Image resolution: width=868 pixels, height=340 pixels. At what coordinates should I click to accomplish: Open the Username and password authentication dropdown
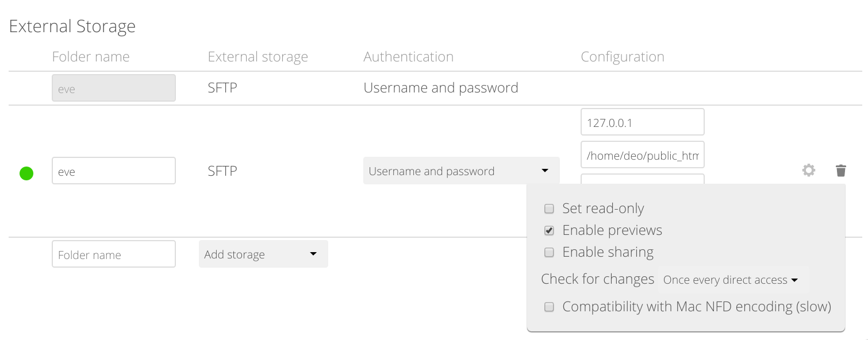(461, 171)
